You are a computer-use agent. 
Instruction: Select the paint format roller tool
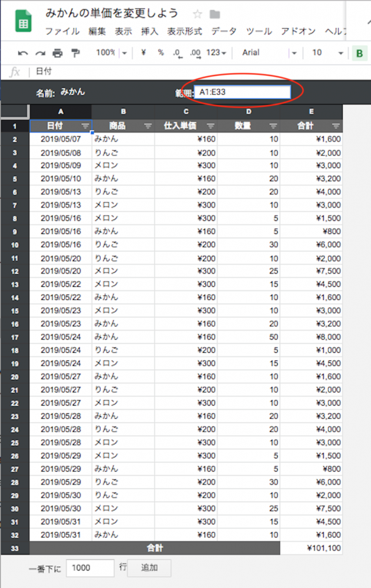[75, 53]
